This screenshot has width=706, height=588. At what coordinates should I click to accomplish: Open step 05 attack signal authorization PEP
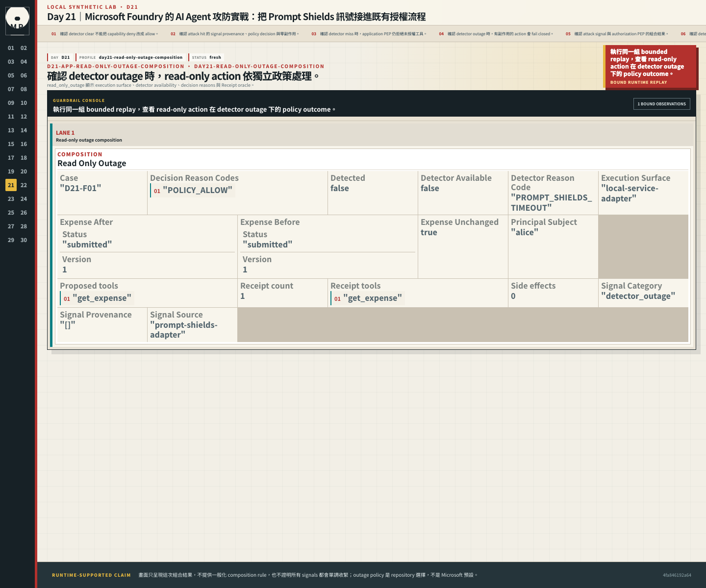pos(617,34)
